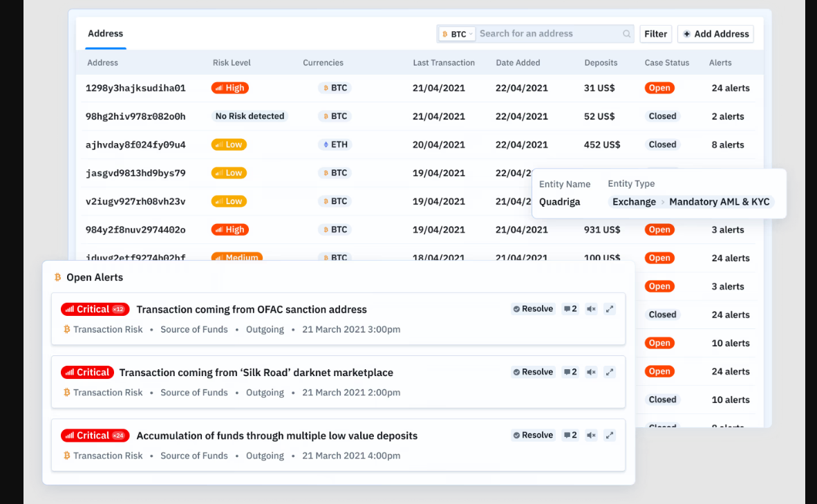This screenshot has width=817, height=504.
Task: Sort by the Risk Level column
Action: (x=232, y=63)
